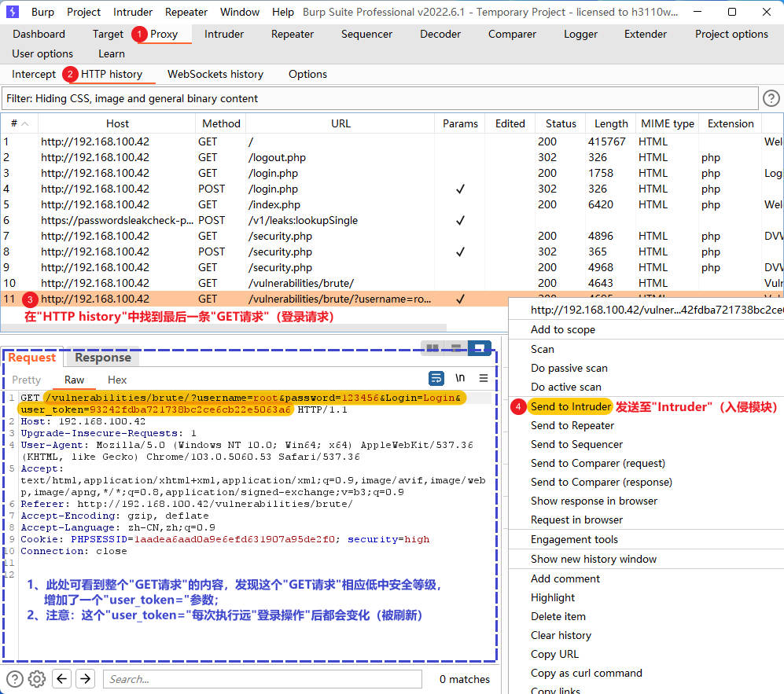Screen dimensions: 784x694
Task: Select the Raw view tab
Action: click(74, 380)
